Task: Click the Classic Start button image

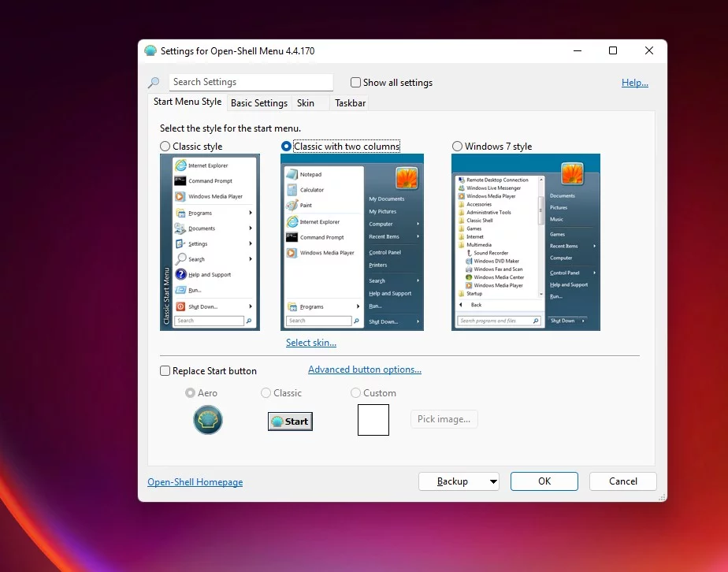Action: point(290,421)
